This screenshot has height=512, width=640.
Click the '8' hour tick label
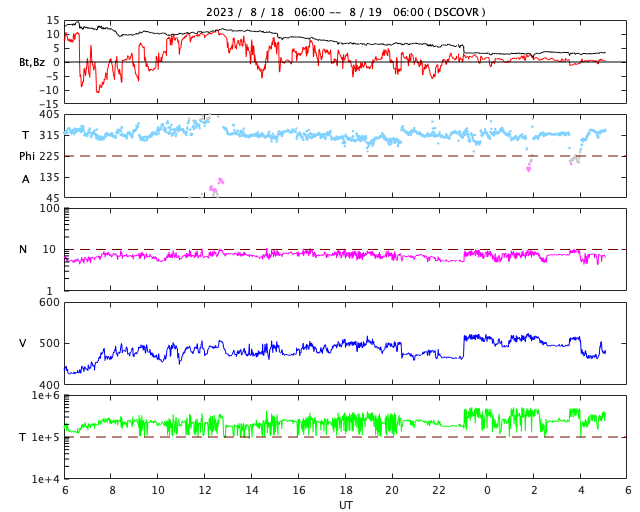point(112,490)
